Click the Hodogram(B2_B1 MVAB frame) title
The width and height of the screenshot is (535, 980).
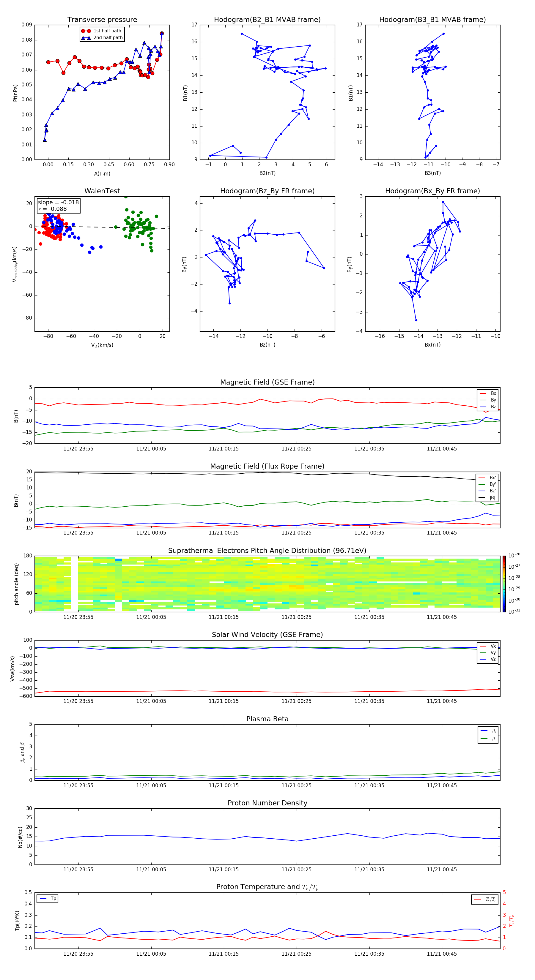[x=267, y=20]
